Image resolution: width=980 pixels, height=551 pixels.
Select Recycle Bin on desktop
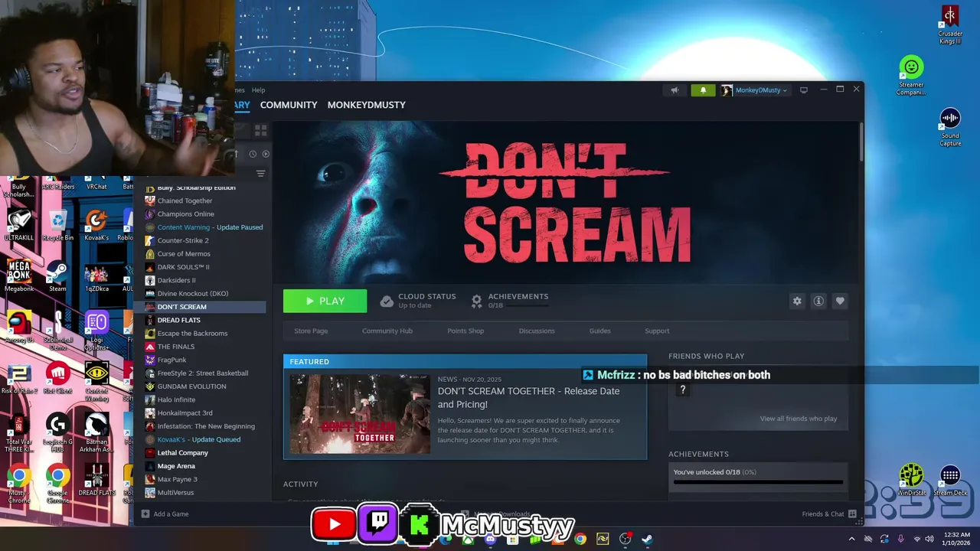click(58, 225)
